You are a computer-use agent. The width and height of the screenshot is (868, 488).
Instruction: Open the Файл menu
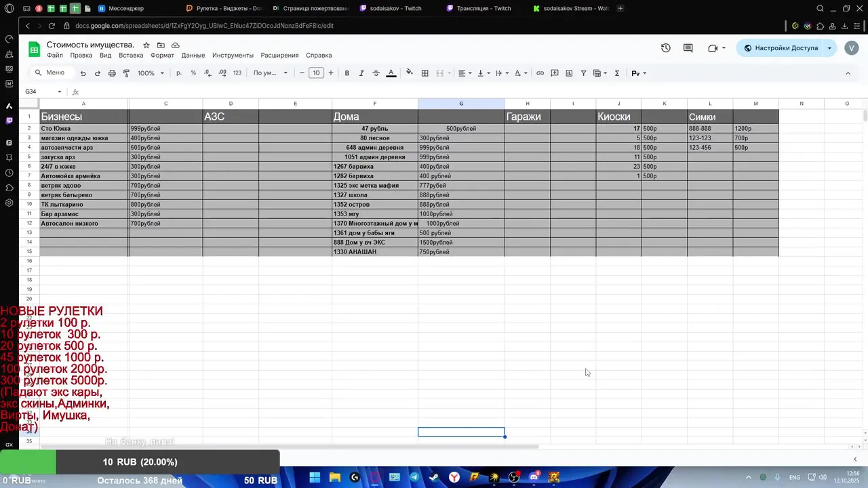[55, 56]
